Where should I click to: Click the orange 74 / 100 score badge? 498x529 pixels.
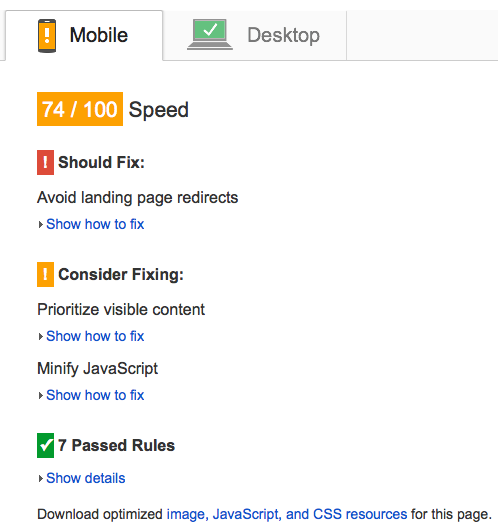tap(80, 109)
